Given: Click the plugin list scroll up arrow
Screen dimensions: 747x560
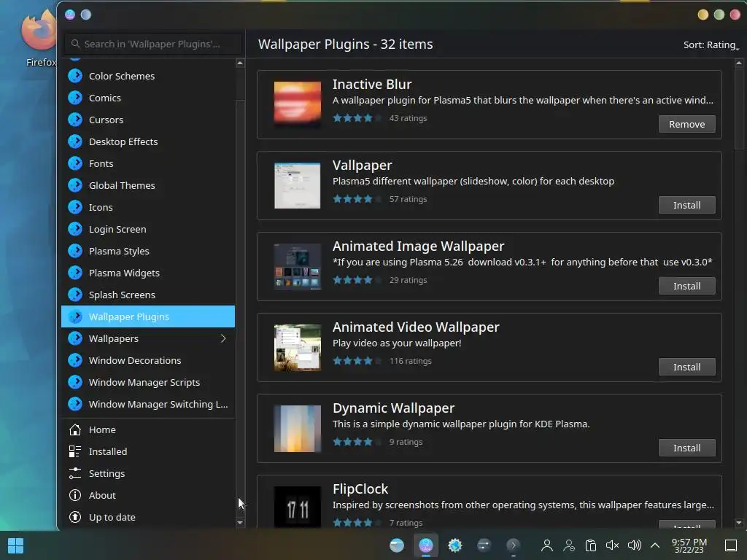Looking at the screenshot, I should click(739, 63).
